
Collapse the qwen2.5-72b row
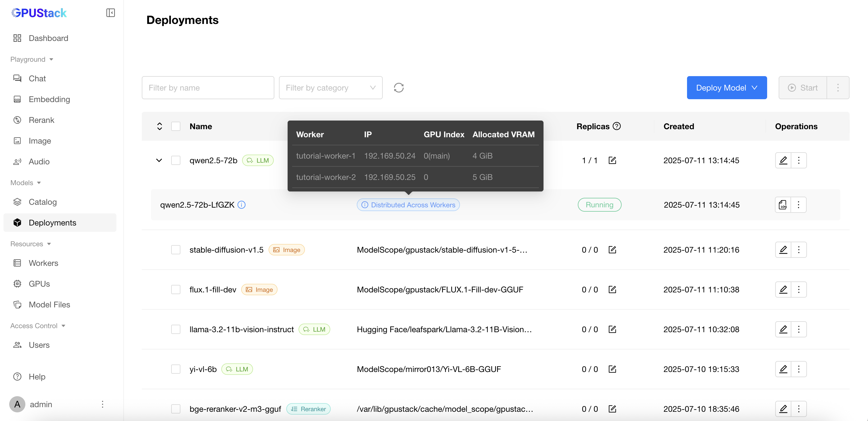[159, 160]
